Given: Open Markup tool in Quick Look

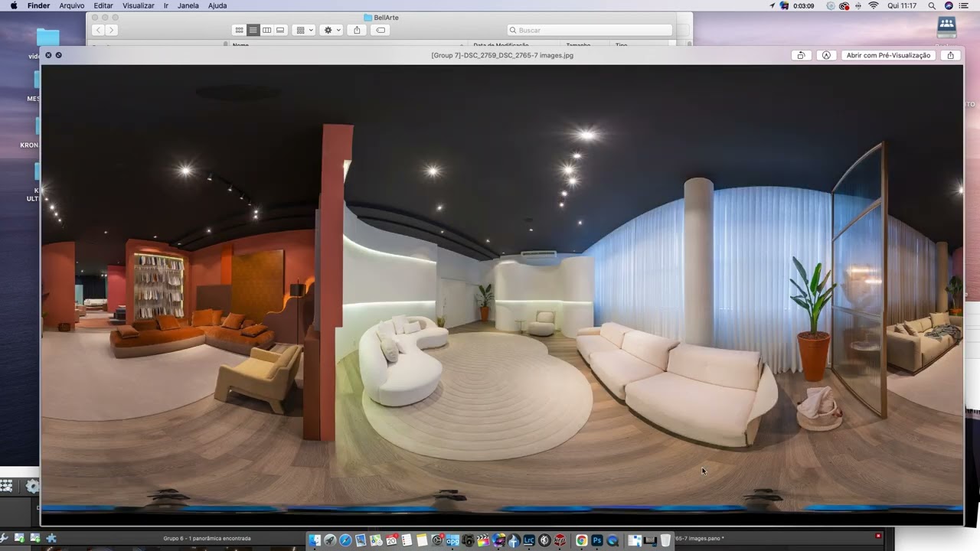Looking at the screenshot, I should [x=826, y=55].
